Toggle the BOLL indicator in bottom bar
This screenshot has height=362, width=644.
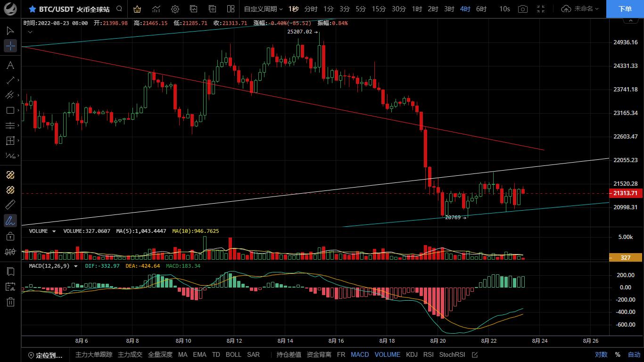(x=233, y=355)
